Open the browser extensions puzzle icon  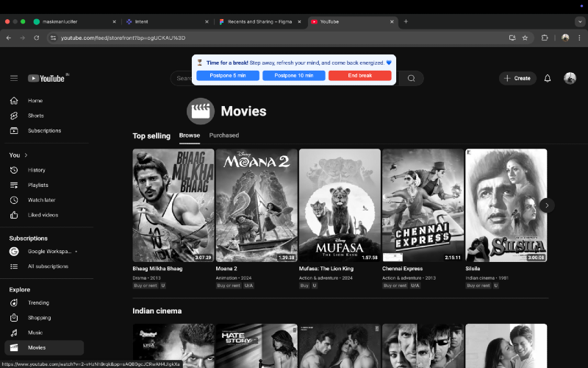[545, 38]
